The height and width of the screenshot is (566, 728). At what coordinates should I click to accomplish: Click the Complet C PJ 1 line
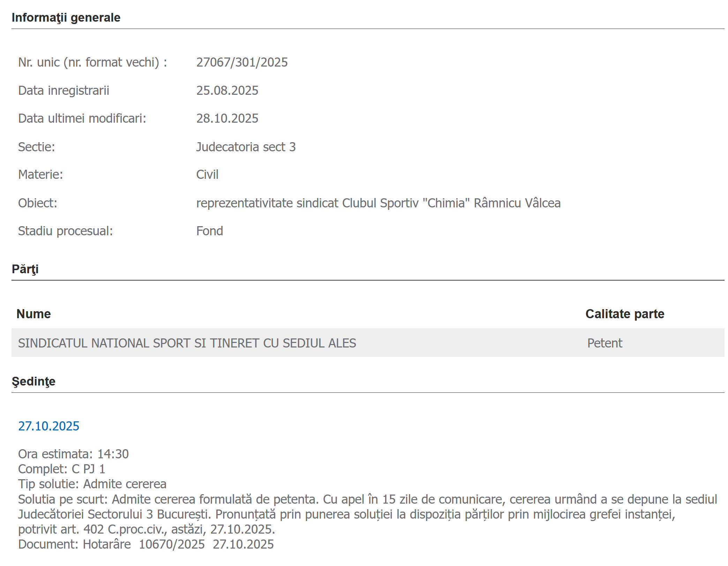[61, 469]
